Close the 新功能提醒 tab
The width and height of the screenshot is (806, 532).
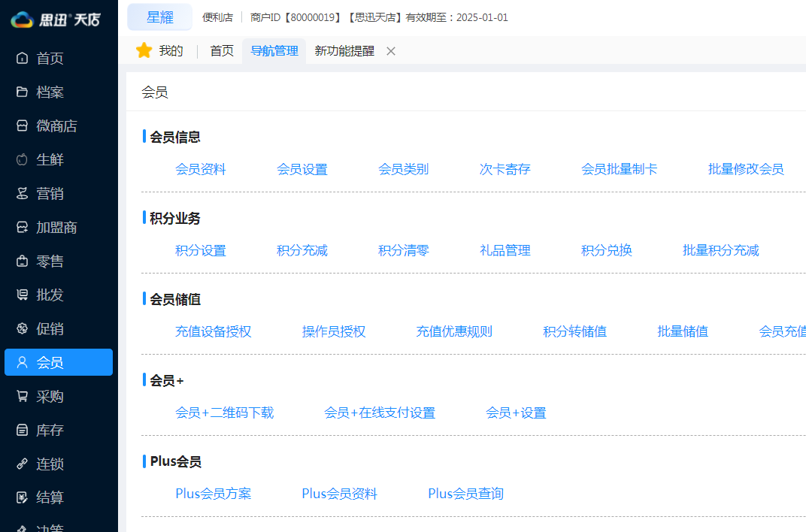pos(390,51)
